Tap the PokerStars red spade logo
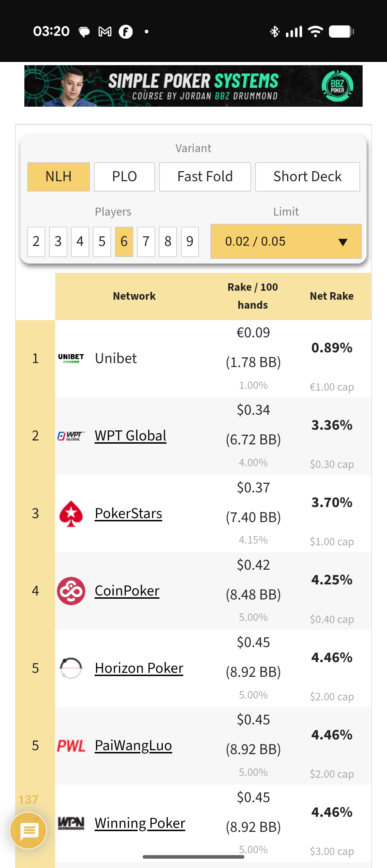The image size is (387, 868). [x=71, y=513]
